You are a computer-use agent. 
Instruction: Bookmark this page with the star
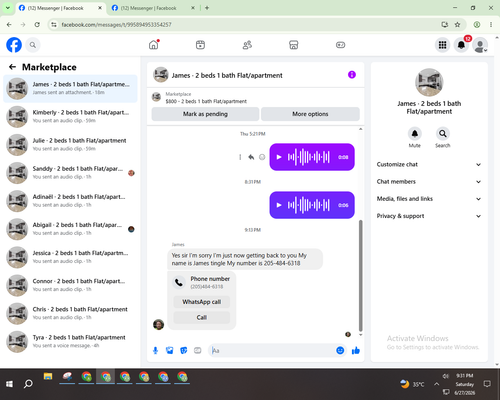point(457,24)
